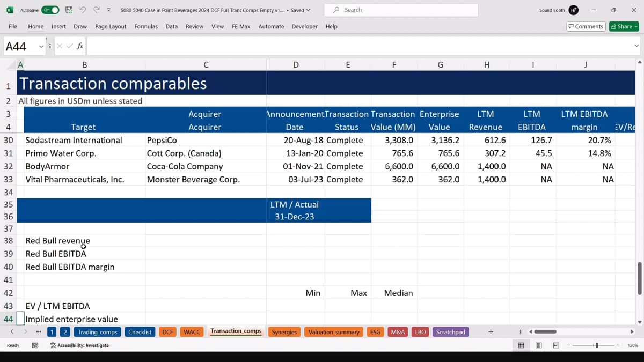Switch to the Trading_comps sheet tab
644x362 pixels.
[97, 332]
